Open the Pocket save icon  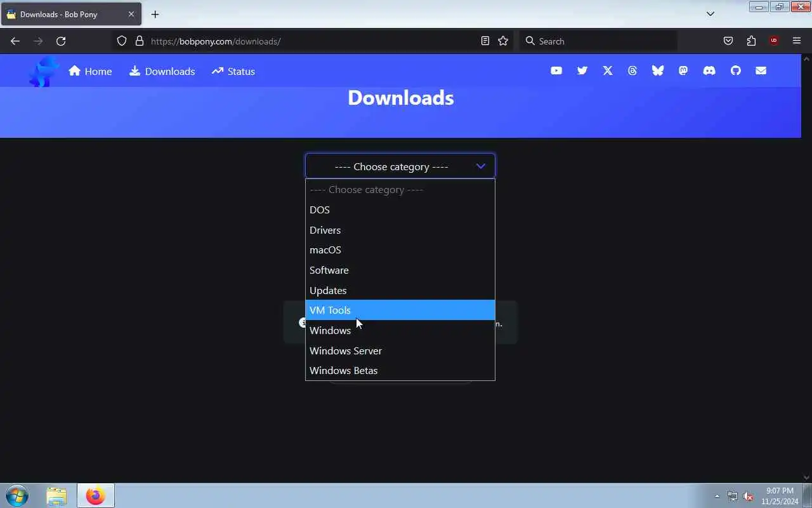tap(728, 41)
